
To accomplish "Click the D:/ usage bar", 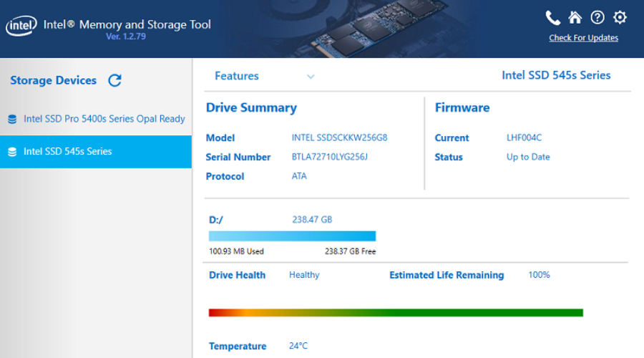I will point(292,236).
